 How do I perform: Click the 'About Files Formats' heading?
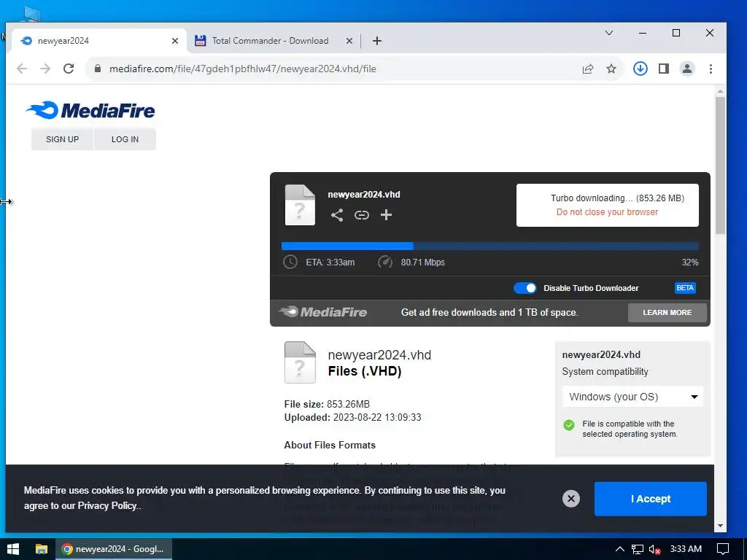330,446
